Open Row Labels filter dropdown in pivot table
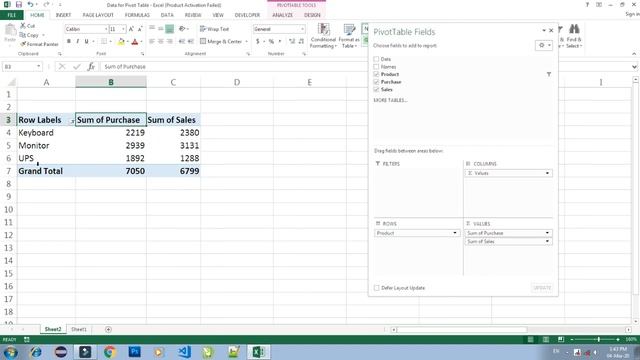Image resolution: width=640 pixels, height=360 pixels. tap(72, 121)
